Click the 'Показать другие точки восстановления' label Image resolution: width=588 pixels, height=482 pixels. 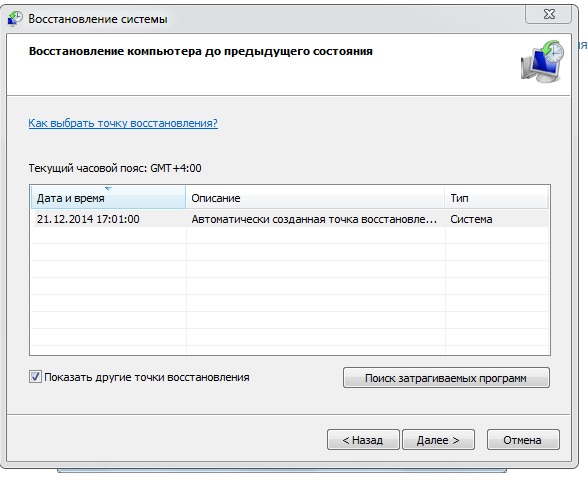(147, 377)
